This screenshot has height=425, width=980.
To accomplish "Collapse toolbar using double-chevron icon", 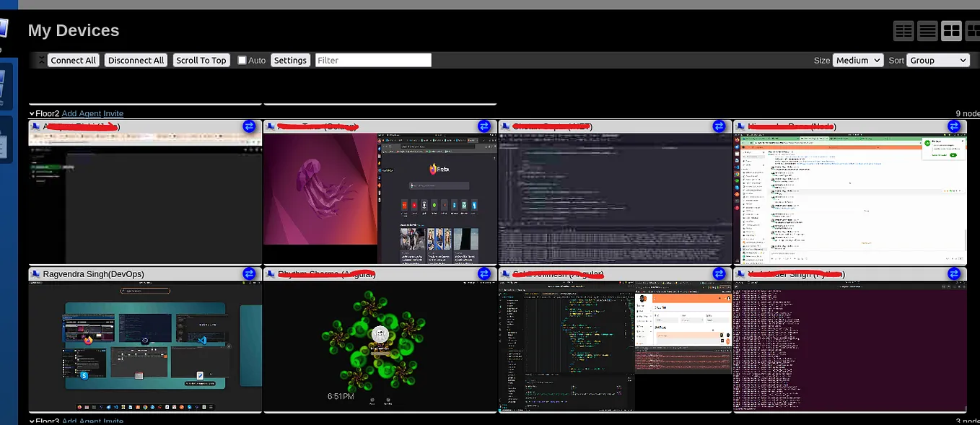I will point(41,61).
